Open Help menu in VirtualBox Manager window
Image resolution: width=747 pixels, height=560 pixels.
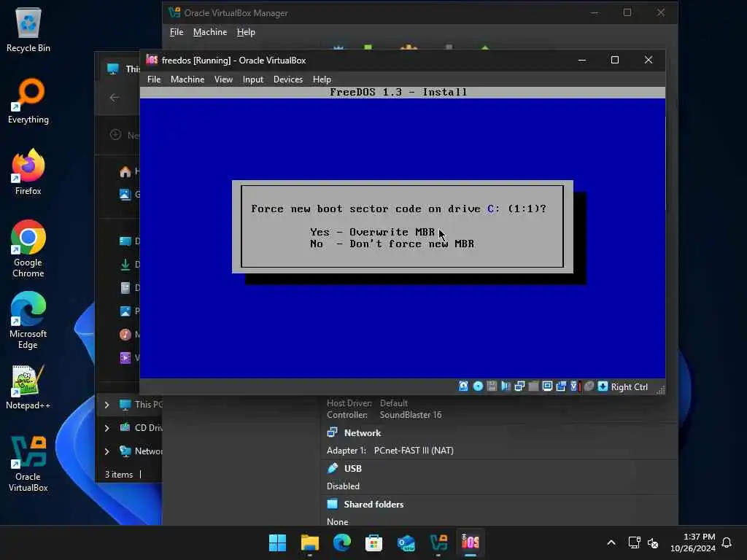coord(246,32)
